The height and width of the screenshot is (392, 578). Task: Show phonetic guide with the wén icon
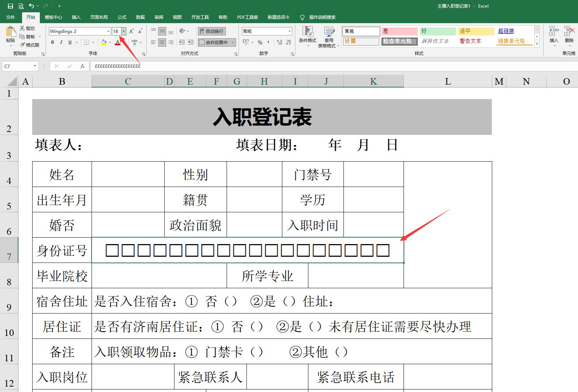click(x=134, y=42)
